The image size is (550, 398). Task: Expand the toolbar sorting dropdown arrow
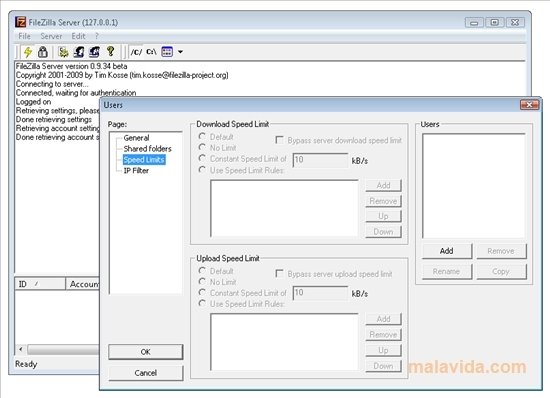coord(180,52)
